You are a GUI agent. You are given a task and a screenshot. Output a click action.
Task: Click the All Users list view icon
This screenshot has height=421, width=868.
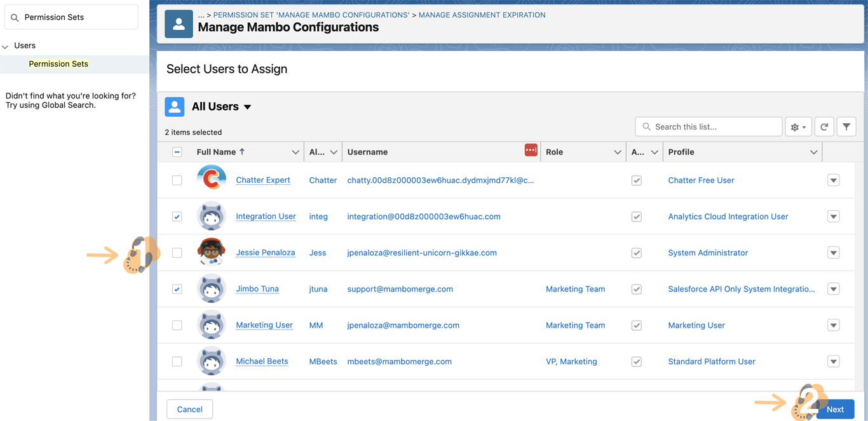175,107
